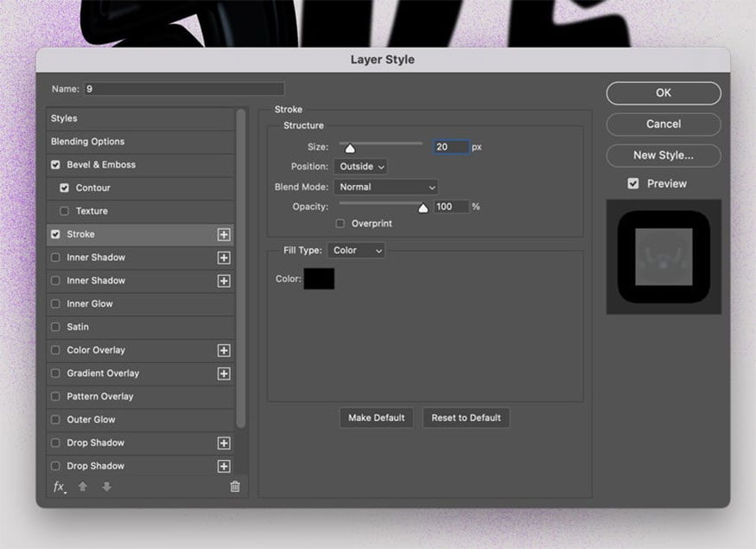
Task: Delete effect using the trash icon
Action: pos(235,487)
